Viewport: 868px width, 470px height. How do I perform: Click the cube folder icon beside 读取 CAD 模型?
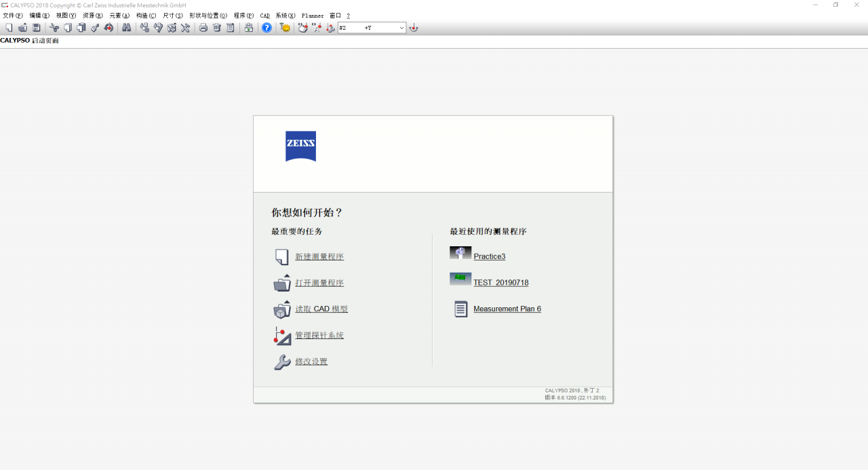coord(282,309)
